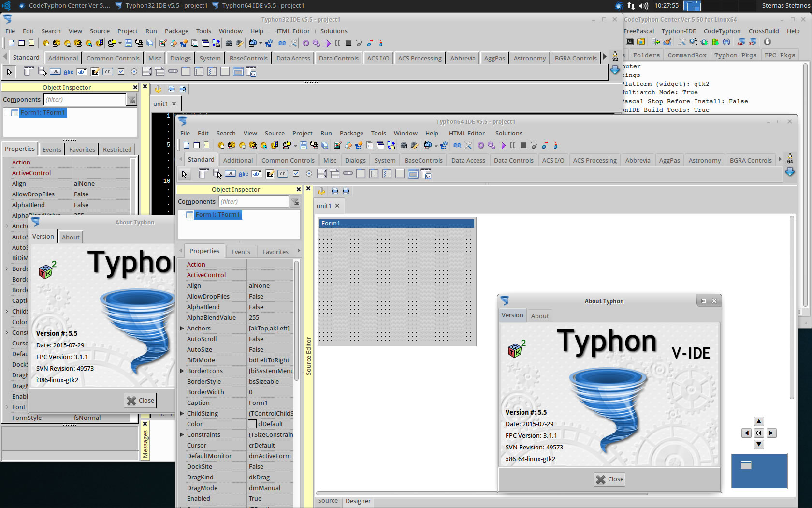The image size is (812, 508).
Task: Select TMainMenu component in Typhon64 palette
Action: pyautogui.click(x=203, y=174)
